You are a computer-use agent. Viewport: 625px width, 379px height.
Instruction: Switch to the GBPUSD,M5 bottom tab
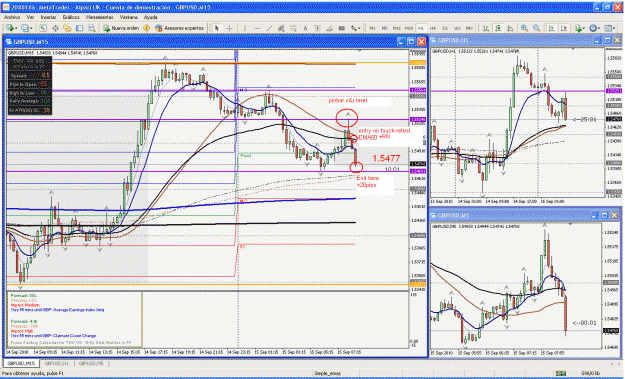(91, 363)
